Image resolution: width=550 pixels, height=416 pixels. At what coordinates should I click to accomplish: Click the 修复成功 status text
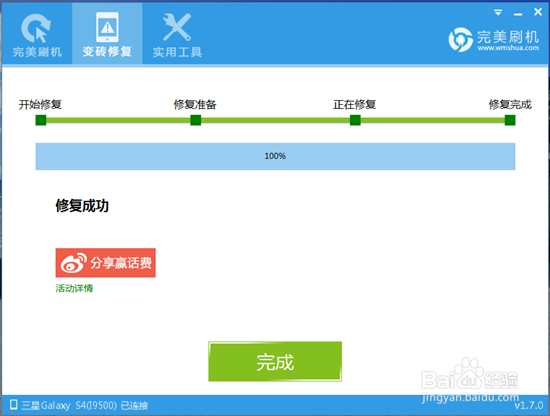tap(82, 206)
